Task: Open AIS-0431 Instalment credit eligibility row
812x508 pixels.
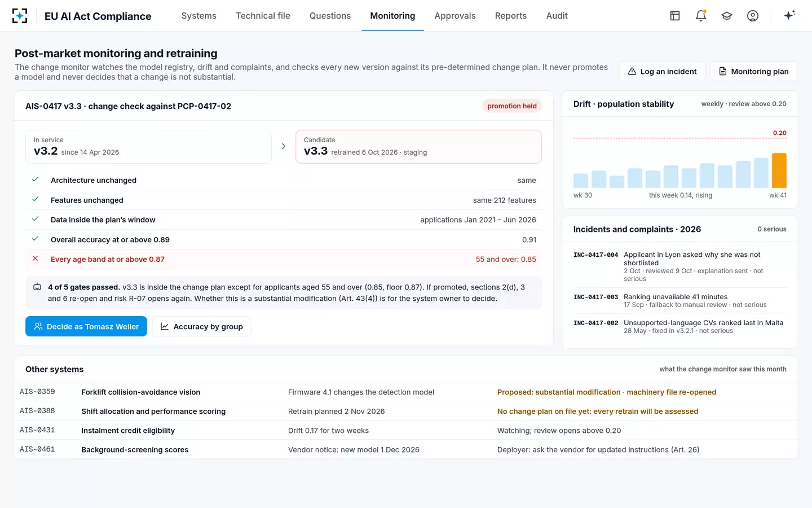Action: [406, 430]
